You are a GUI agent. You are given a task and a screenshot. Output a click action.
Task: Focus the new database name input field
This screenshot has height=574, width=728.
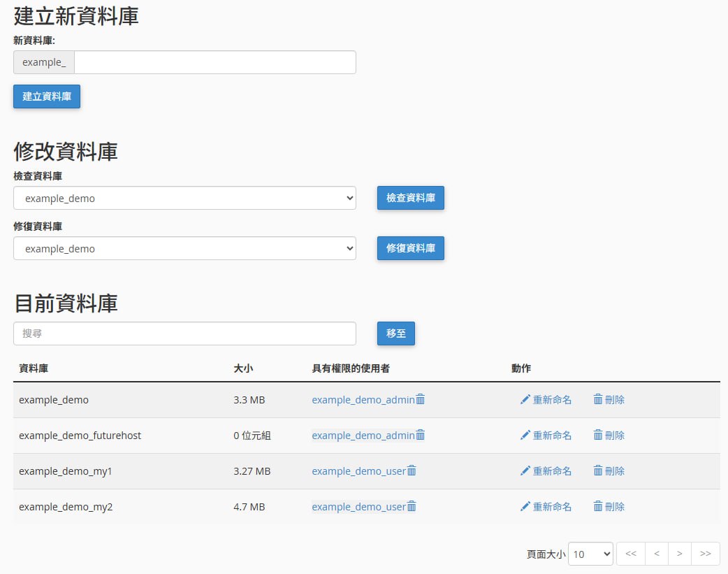point(214,62)
